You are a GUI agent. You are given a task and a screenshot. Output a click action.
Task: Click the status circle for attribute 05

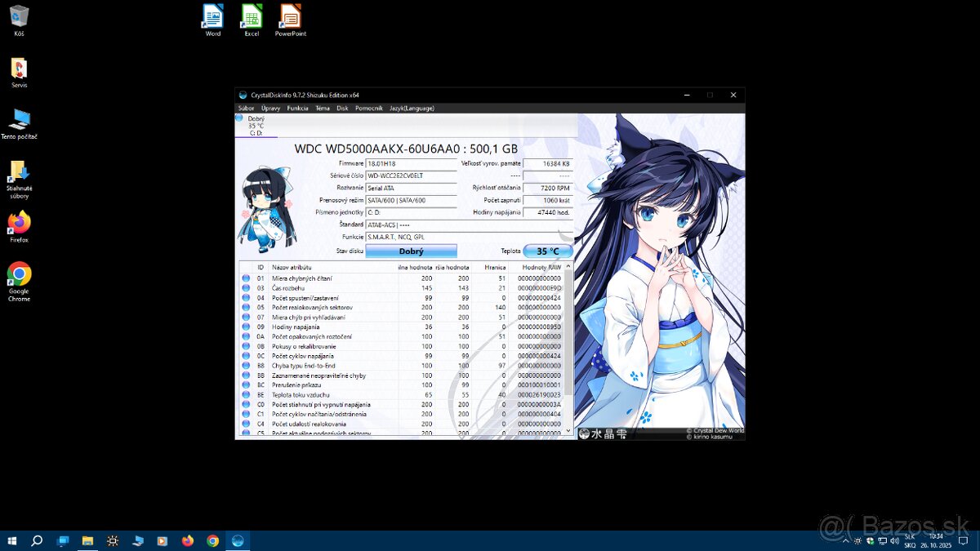[x=246, y=308]
